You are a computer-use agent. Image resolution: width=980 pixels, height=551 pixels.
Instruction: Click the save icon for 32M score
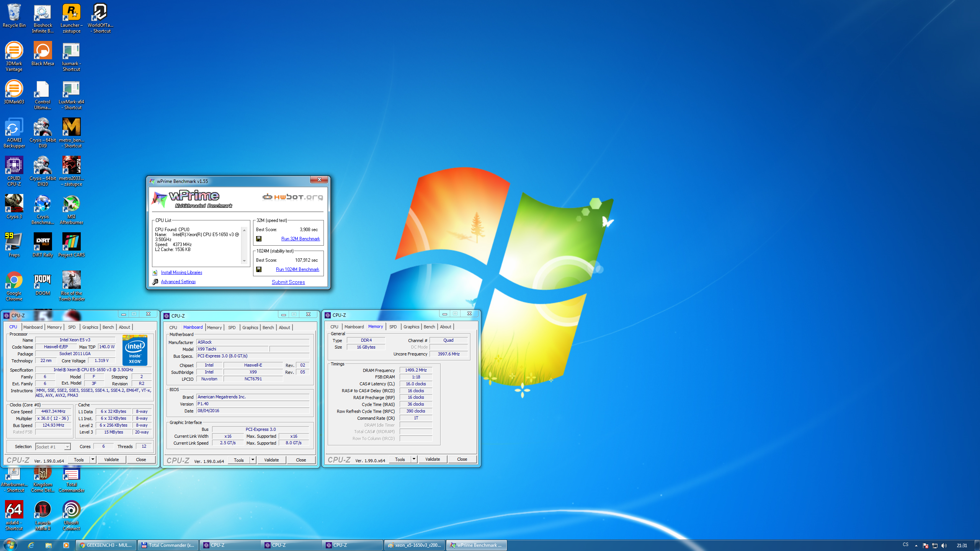259,239
